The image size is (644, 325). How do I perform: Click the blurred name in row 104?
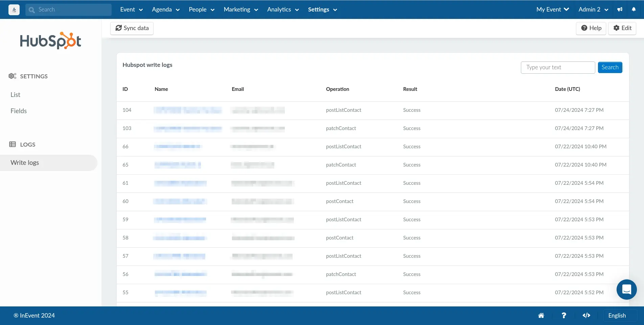point(188,110)
